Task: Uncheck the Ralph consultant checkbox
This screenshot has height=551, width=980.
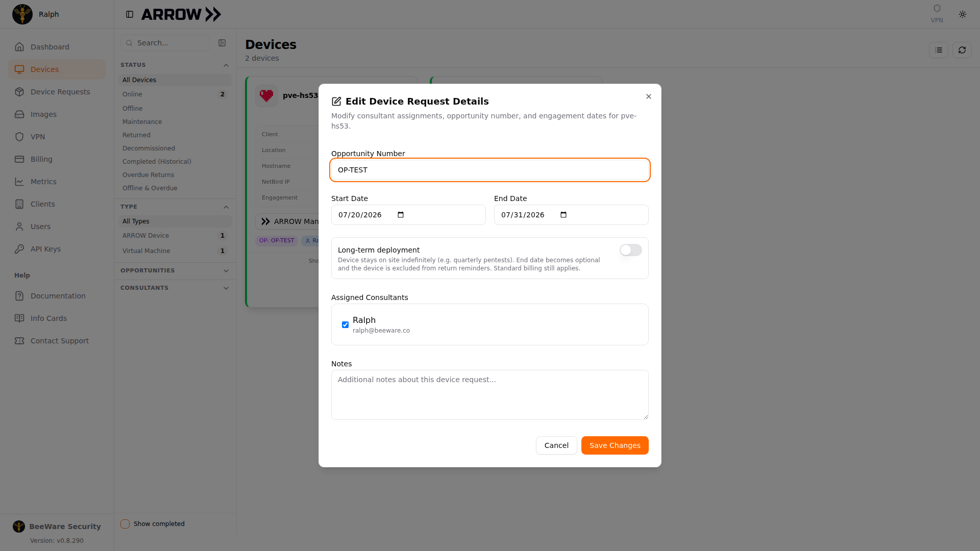Action: click(x=346, y=325)
